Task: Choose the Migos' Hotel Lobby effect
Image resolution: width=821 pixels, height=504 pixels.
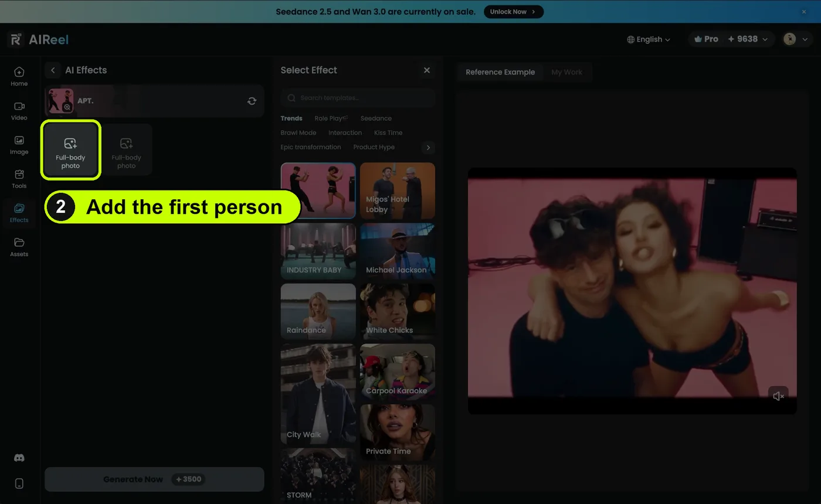Action: [398, 191]
